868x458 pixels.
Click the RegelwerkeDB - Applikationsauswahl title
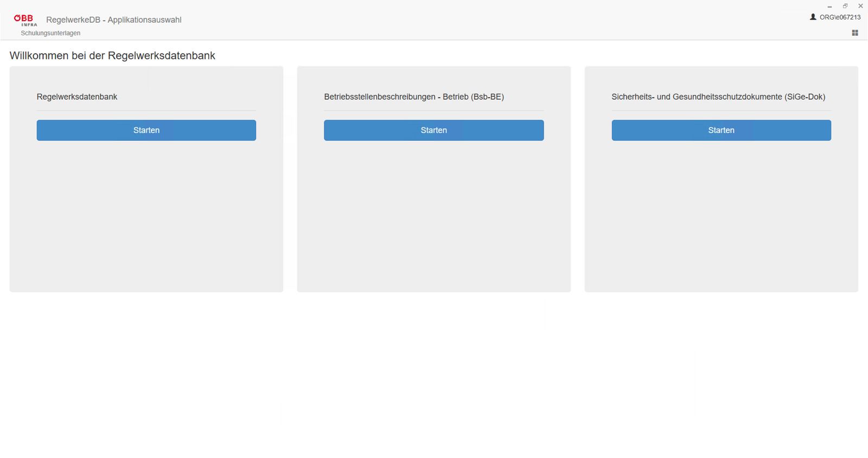coord(114,20)
